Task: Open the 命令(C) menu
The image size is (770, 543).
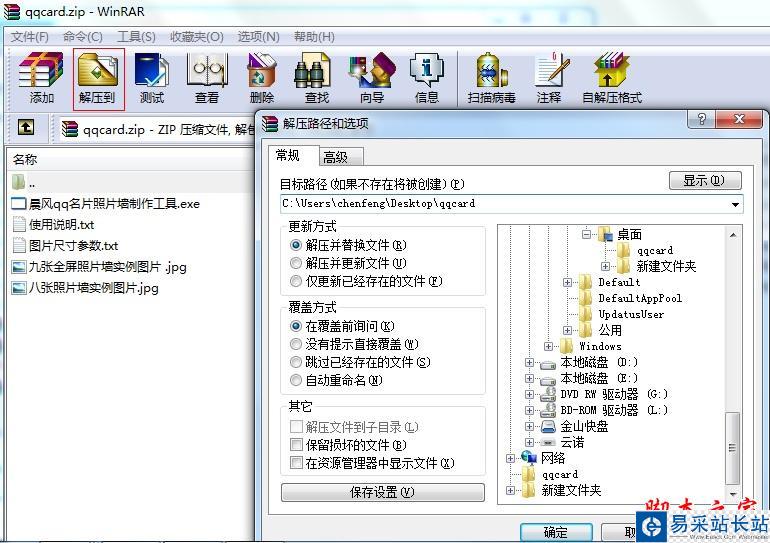Action: point(82,37)
